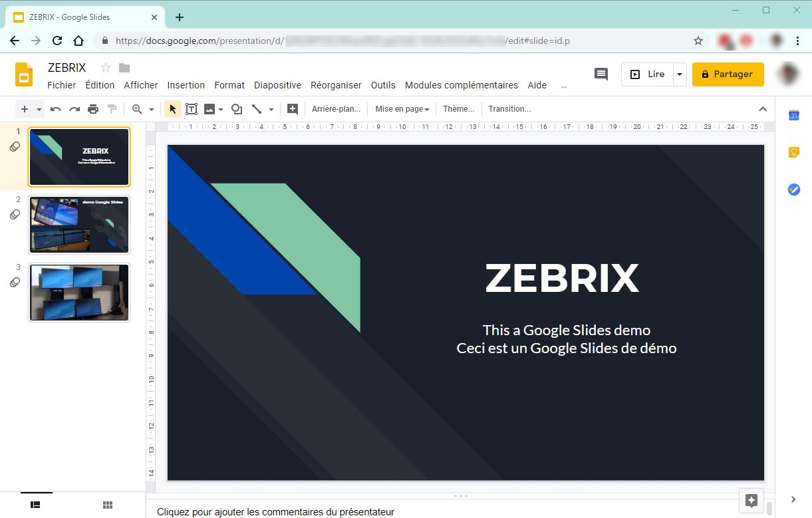Open the comment history icon
812x518 pixels.
[601, 74]
